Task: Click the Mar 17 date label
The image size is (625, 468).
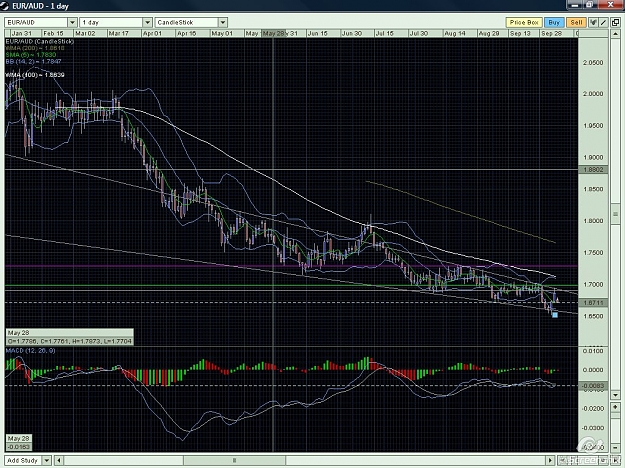Action: (x=118, y=33)
